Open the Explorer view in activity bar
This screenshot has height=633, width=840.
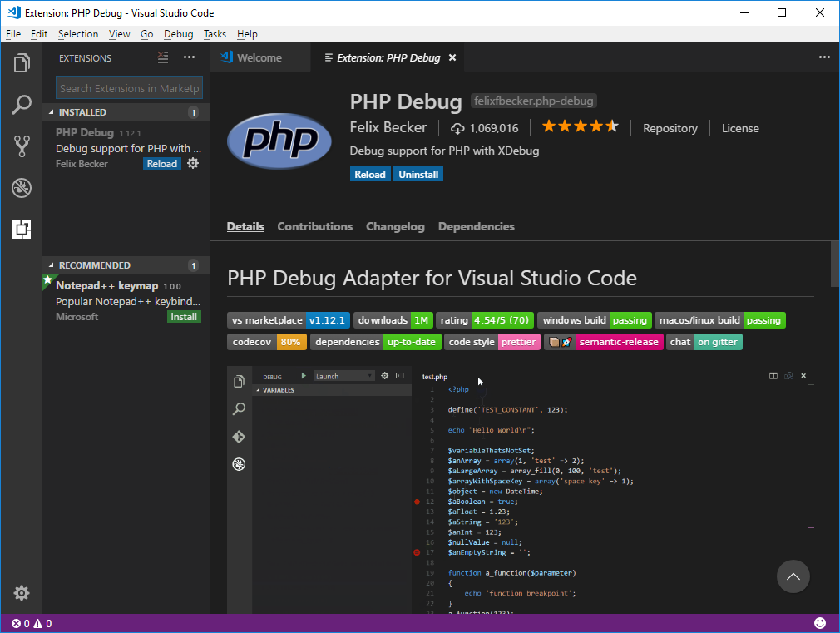coord(22,62)
